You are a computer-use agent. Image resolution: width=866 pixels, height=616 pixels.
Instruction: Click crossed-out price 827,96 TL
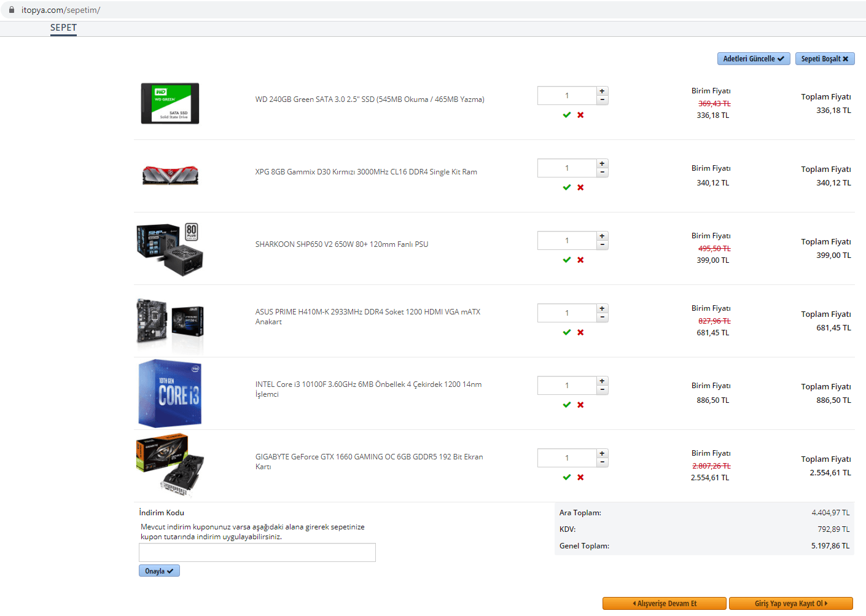(714, 321)
